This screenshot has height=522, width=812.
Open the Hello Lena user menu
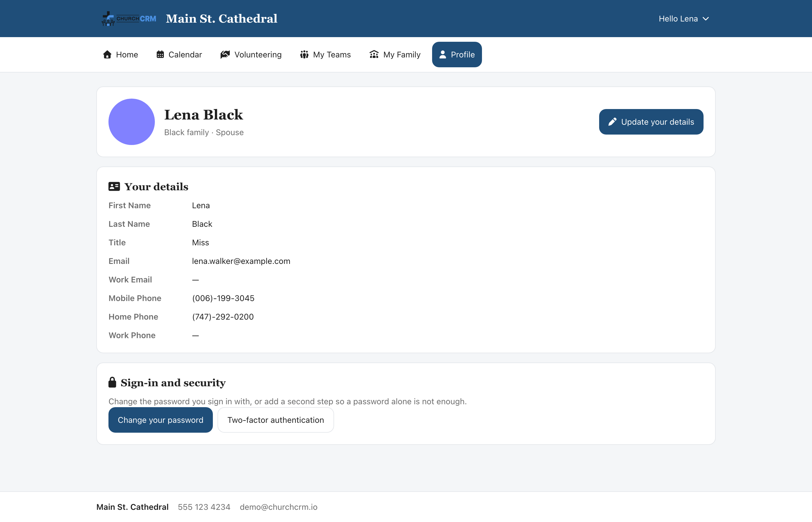pyautogui.click(x=684, y=19)
